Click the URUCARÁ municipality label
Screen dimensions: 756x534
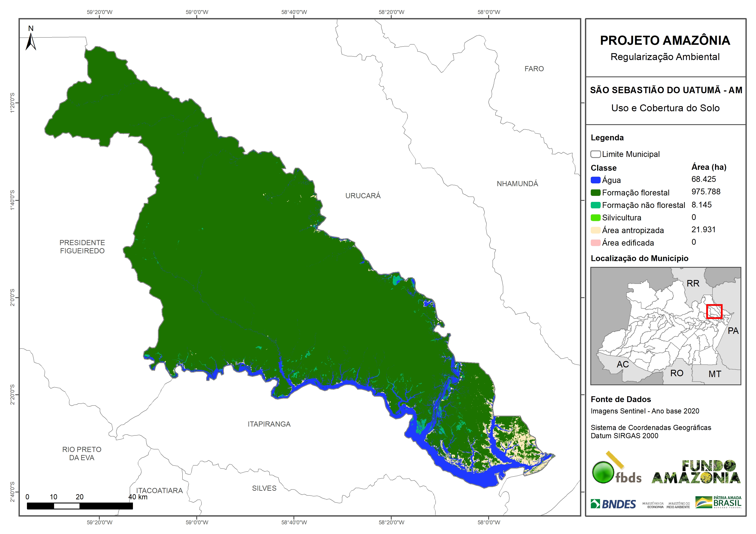pyautogui.click(x=363, y=196)
